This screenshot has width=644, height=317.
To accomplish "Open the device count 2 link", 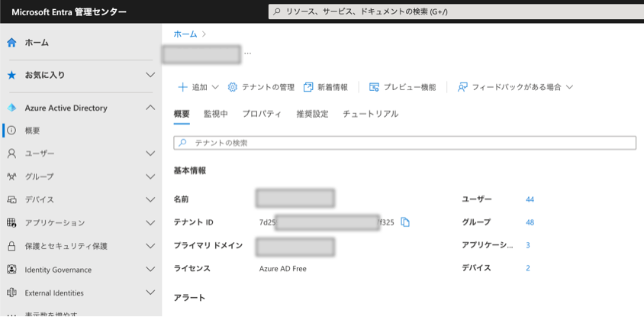I will coord(528,268).
